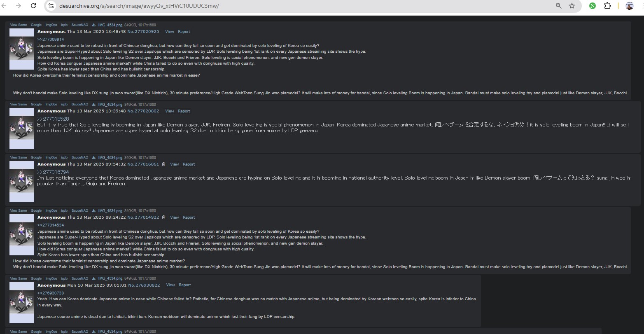
Task: Follow quote link >>277018528
Action: pyautogui.click(x=53, y=119)
